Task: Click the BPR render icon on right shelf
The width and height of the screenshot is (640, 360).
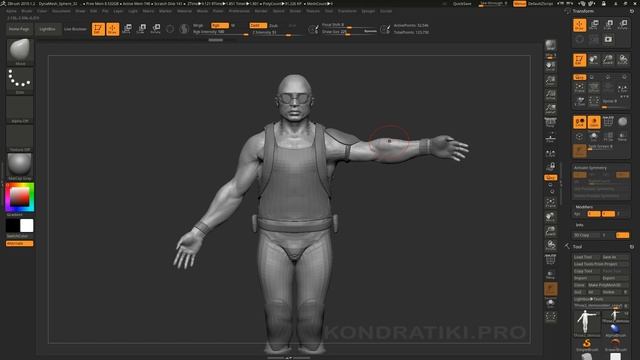Action: point(551,46)
